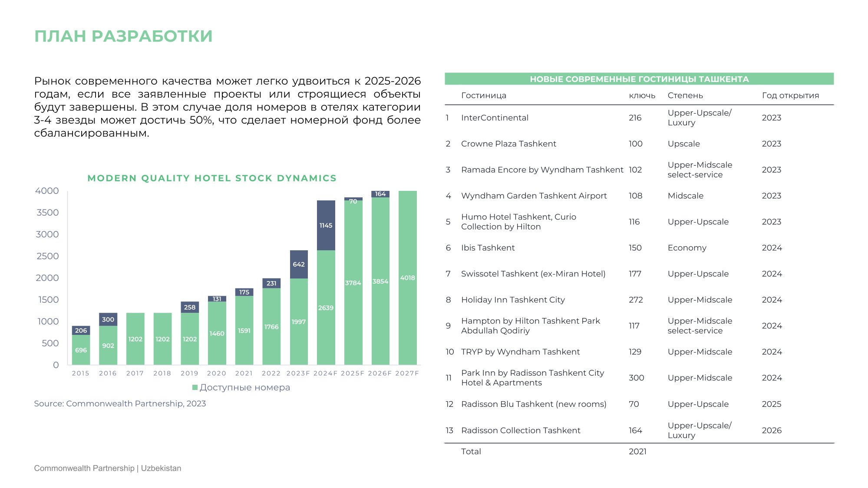
Task: Click the ПЛАН РАЗРАБОТКИ heading
Action: coord(123,36)
